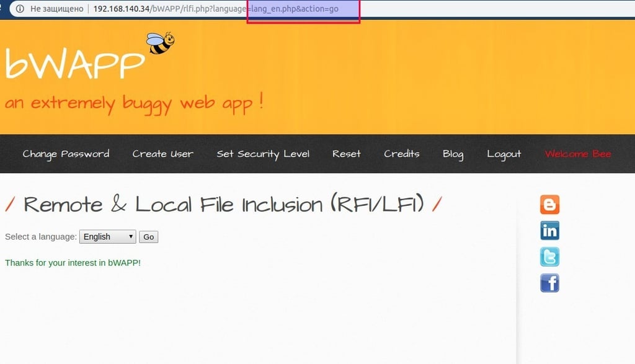Click the Go button
Image resolution: width=635 pixels, height=364 pixels.
coord(149,237)
